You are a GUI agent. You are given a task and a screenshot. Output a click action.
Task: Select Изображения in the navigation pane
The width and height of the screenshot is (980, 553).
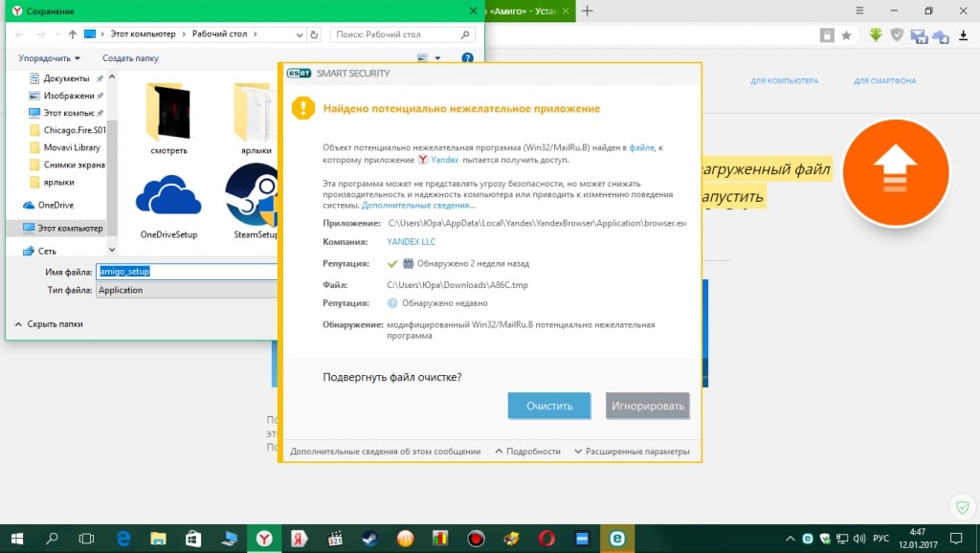[x=66, y=96]
